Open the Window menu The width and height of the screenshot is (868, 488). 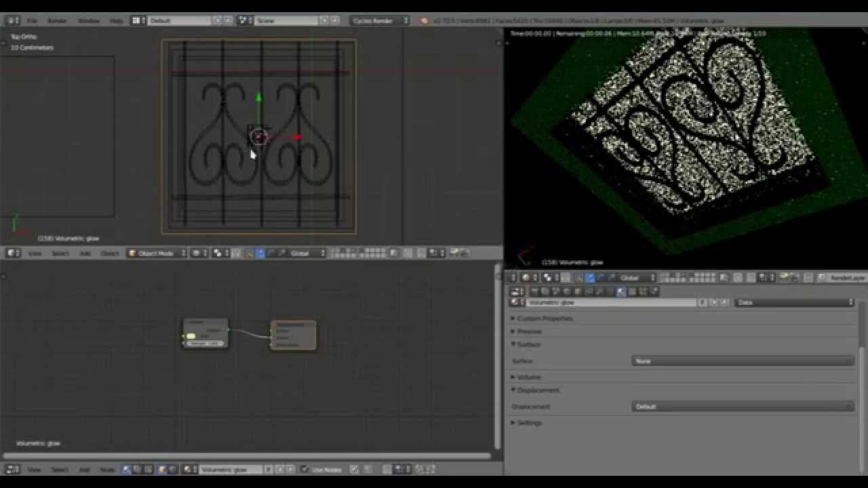pyautogui.click(x=88, y=21)
